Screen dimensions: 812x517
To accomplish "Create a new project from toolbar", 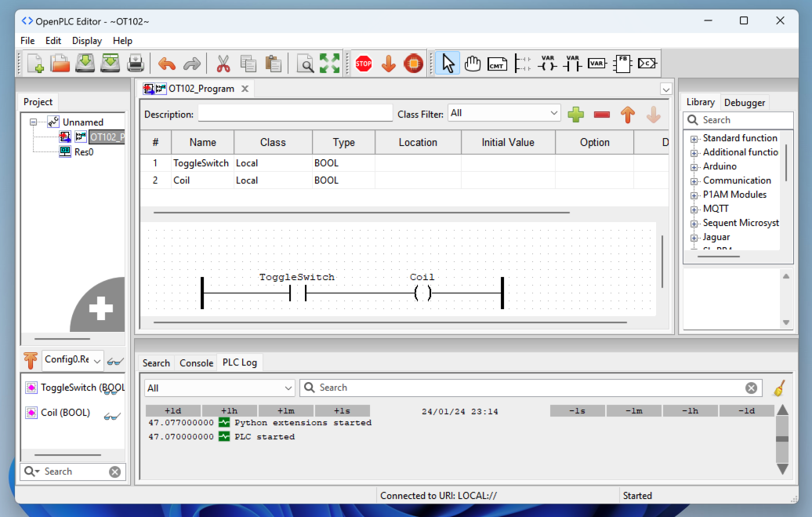I will [x=34, y=64].
